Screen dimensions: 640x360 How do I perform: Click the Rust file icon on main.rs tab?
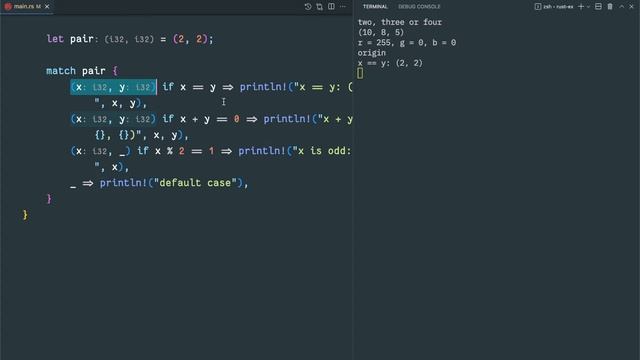click(8, 7)
